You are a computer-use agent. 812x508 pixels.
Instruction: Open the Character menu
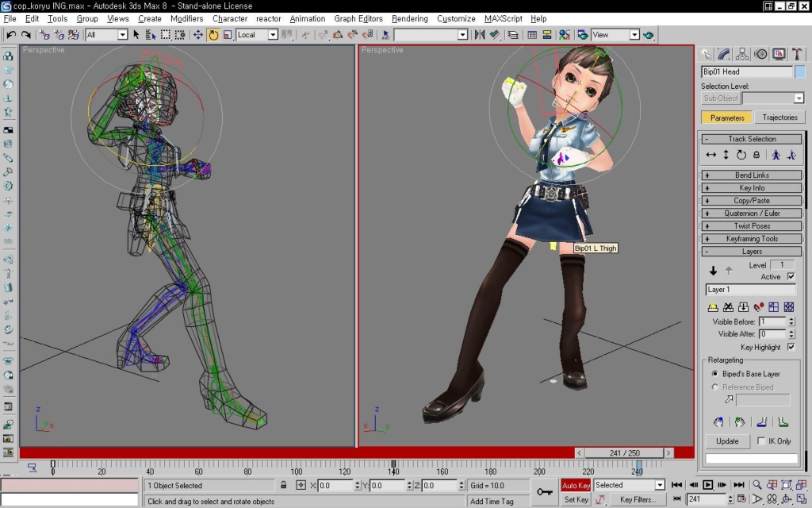(230, 19)
